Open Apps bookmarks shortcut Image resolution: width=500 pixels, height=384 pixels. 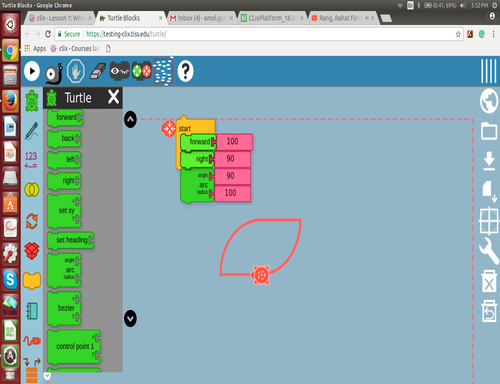[x=35, y=49]
